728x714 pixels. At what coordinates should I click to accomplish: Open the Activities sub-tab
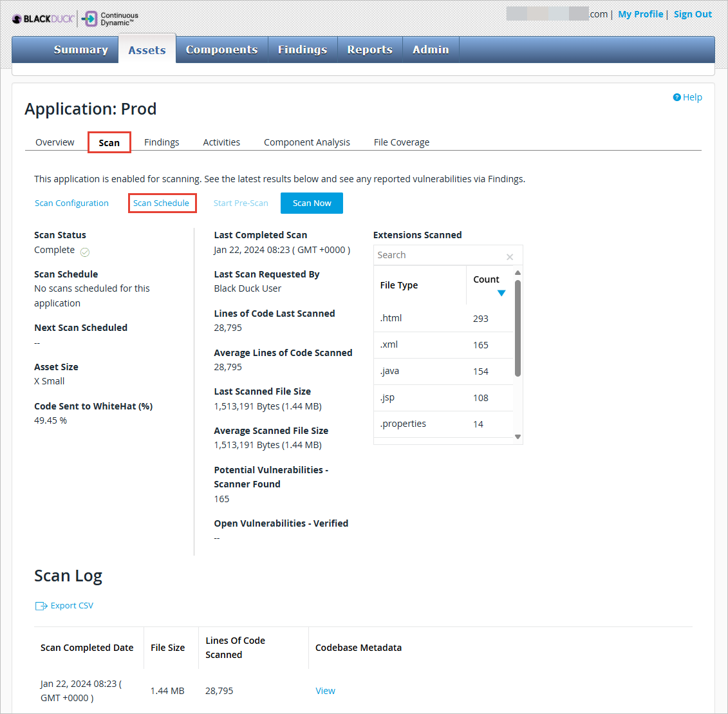pyautogui.click(x=221, y=142)
